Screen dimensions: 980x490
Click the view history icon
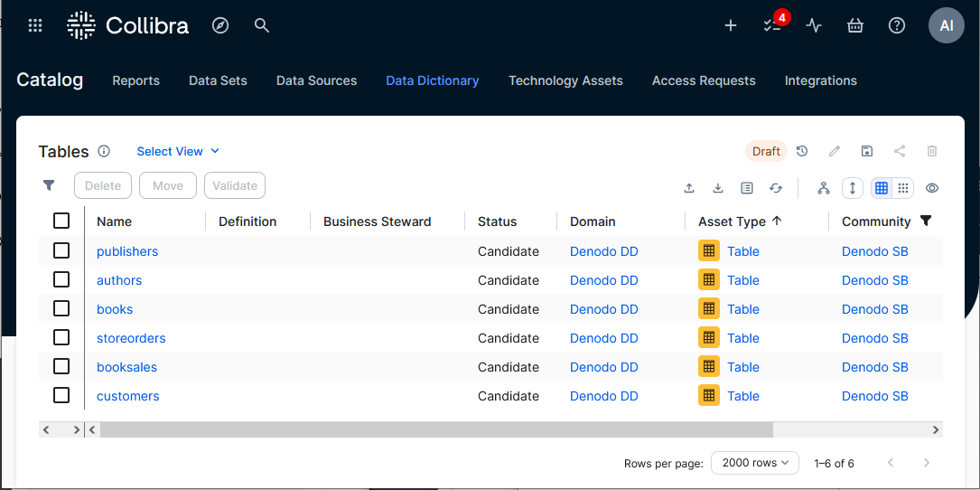(x=802, y=151)
